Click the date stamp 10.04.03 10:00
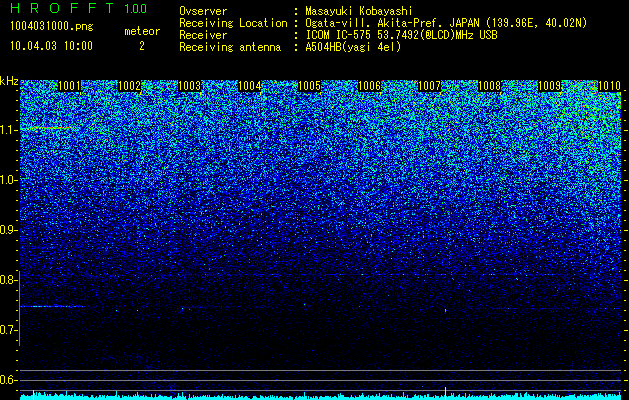 tap(51, 46)
